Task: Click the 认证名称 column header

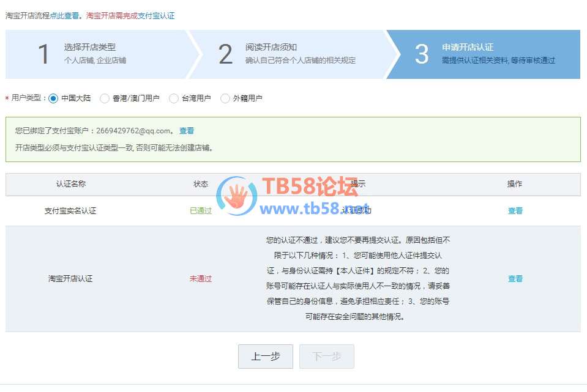Action: click(71, 183)
